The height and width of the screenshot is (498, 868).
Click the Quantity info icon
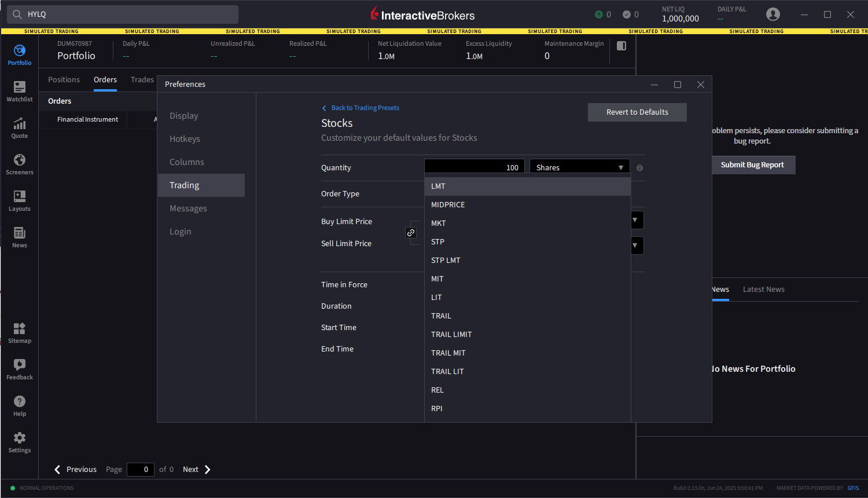click(639, 168)
